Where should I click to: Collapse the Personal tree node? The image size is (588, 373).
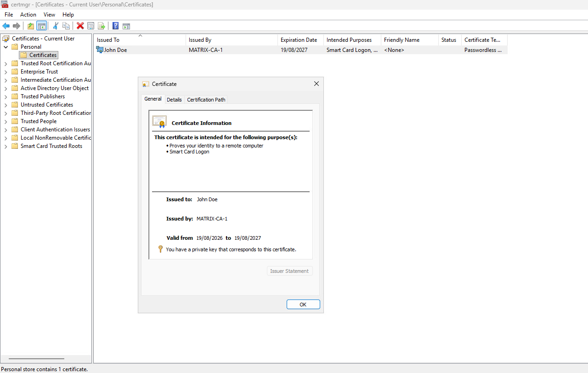point(6,47)
